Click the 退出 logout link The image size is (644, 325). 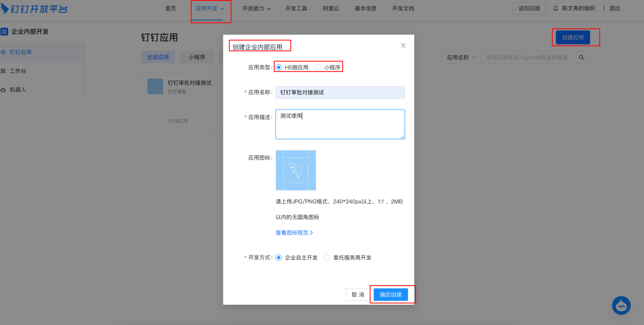coord(615,8)
